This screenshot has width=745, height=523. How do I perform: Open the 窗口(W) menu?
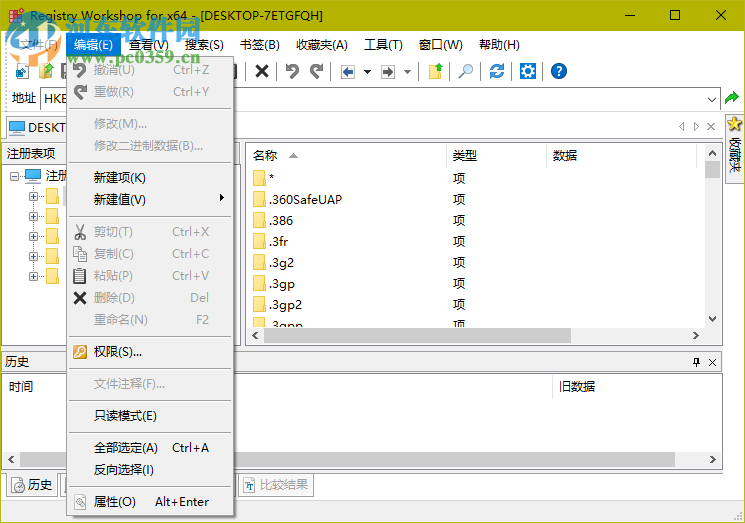pyautogui.click(x=440, y=45)
